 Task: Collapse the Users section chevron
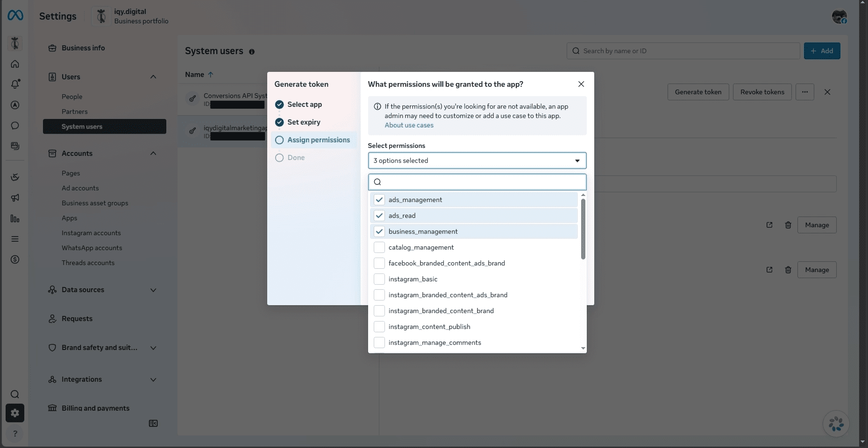[x=153, y=77]
